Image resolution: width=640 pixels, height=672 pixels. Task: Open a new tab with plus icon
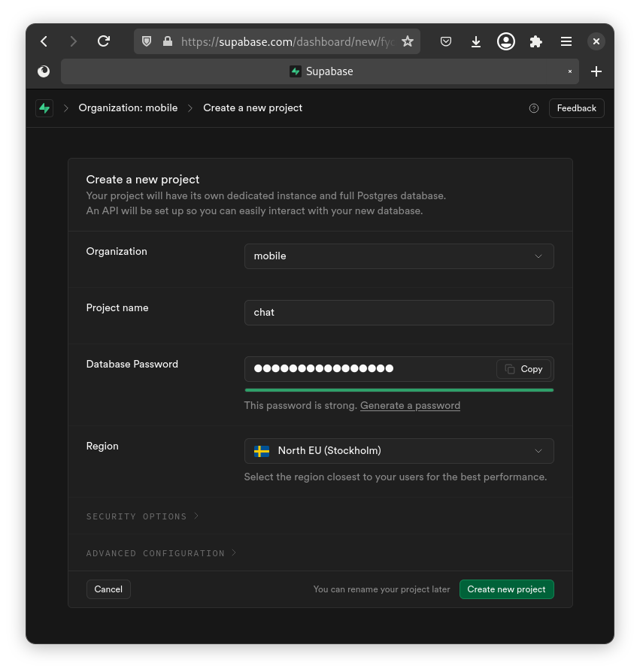tap(596, 71)
